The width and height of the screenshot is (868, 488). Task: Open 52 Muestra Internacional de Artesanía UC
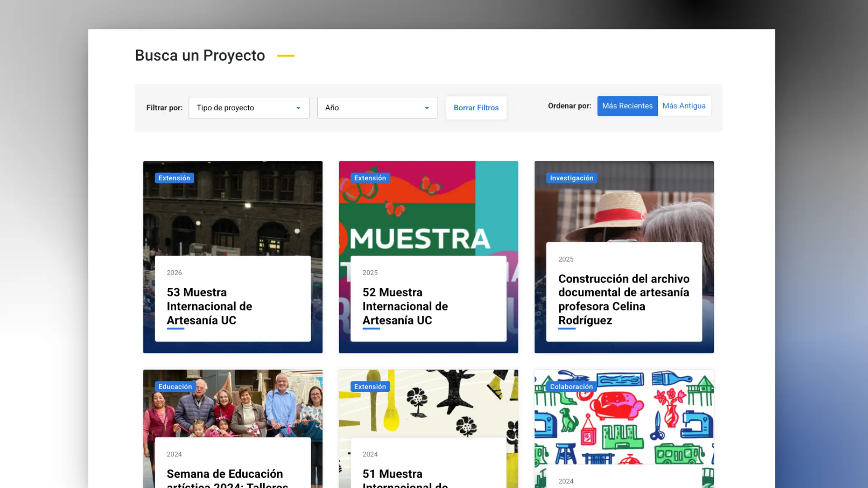click(x=405, y=306)
